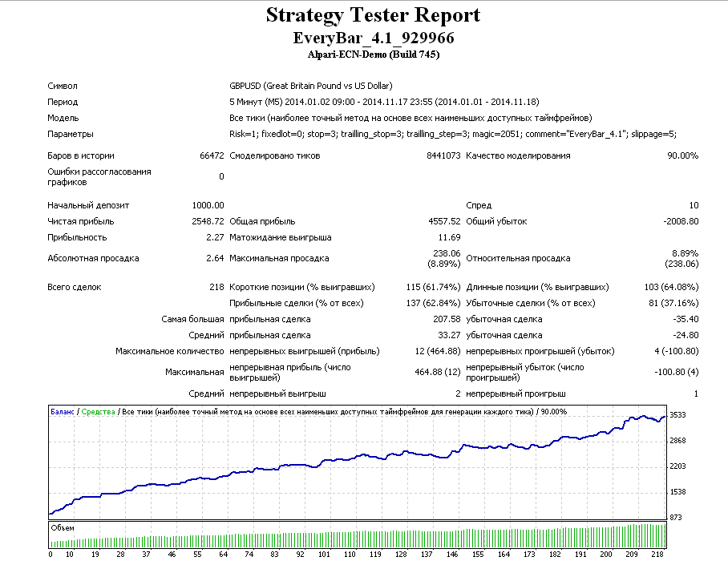Select the largest profit trade value "207.58"
This screenshot has height=565, width=728.
(447, 320)
